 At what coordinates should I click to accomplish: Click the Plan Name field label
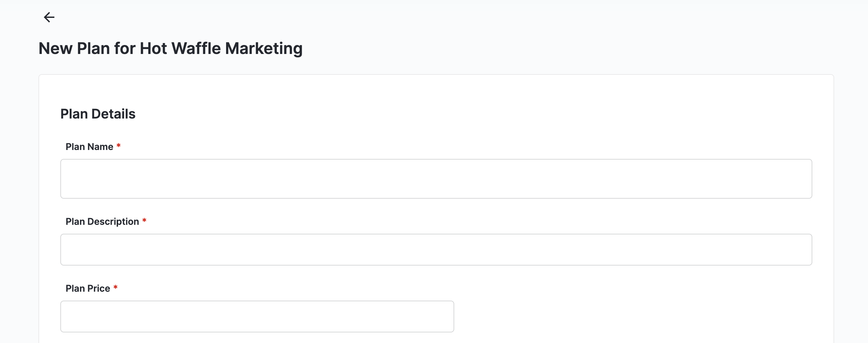pyautogui.click(x=89, y=147)
